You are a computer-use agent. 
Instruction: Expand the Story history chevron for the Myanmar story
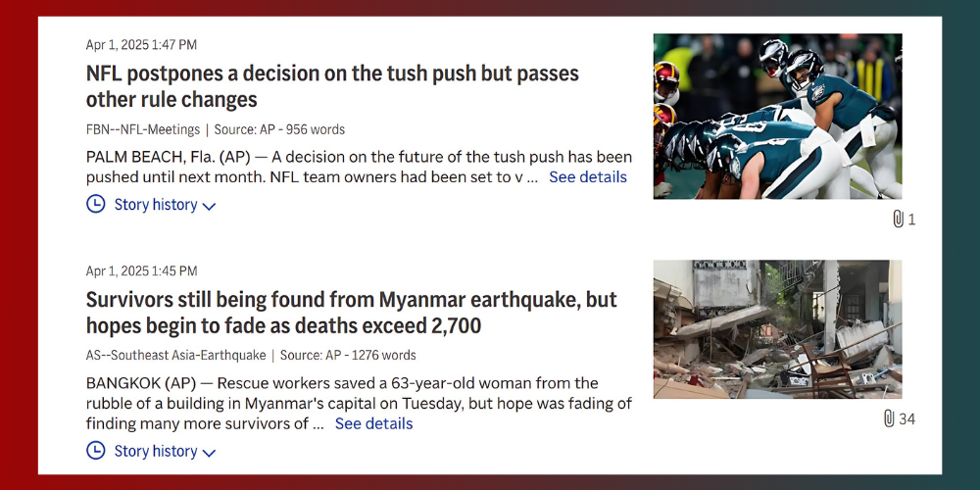pos(209,452)
